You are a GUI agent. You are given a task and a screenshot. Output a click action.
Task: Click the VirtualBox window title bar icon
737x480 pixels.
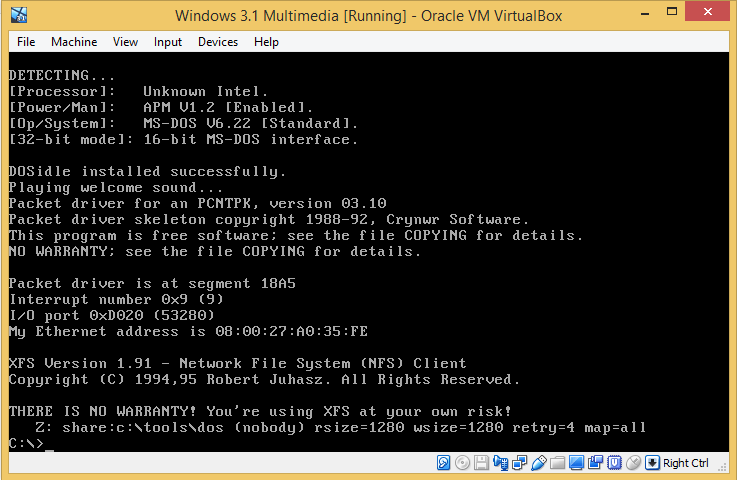(x=19, y=15)
